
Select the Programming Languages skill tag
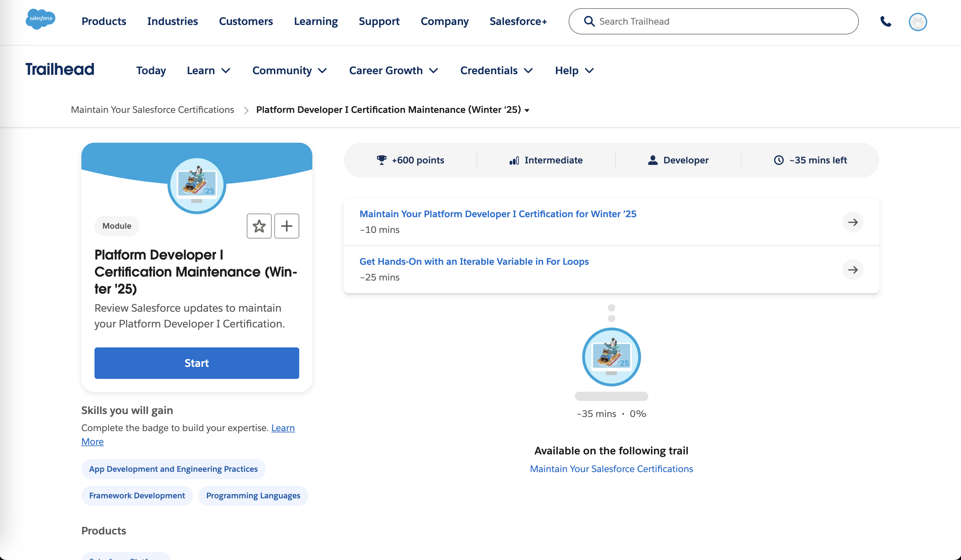point(253,496)
